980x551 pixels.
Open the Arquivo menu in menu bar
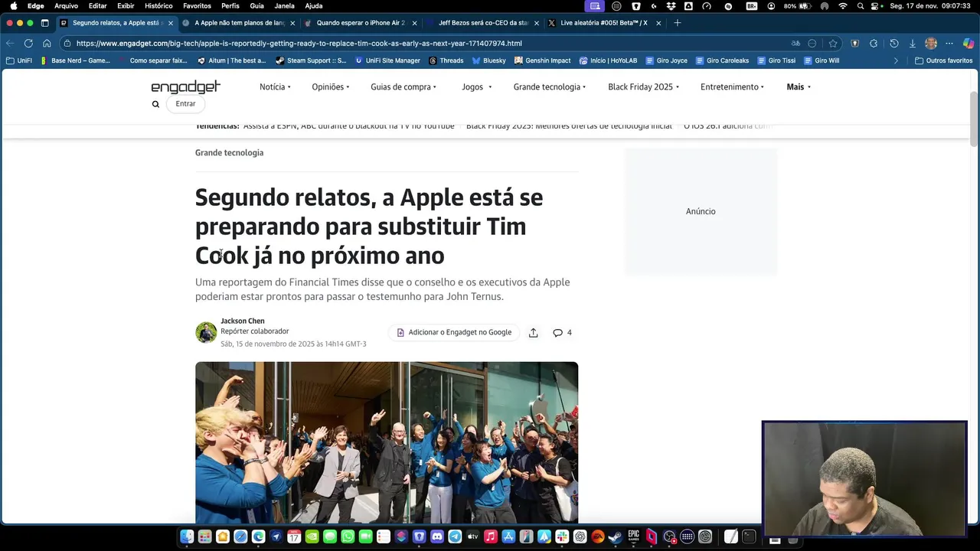coord(66,6)
